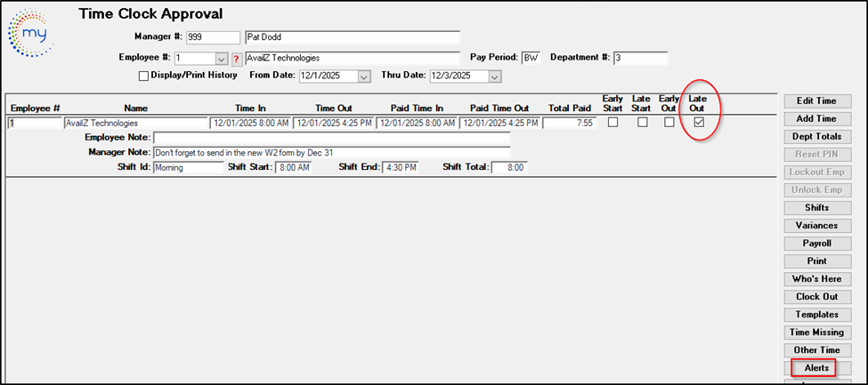Uncheck the Late Out checkbox
The width and height of the screenshot is (868, 385).
pyautogui.click(x=700, y=123)
